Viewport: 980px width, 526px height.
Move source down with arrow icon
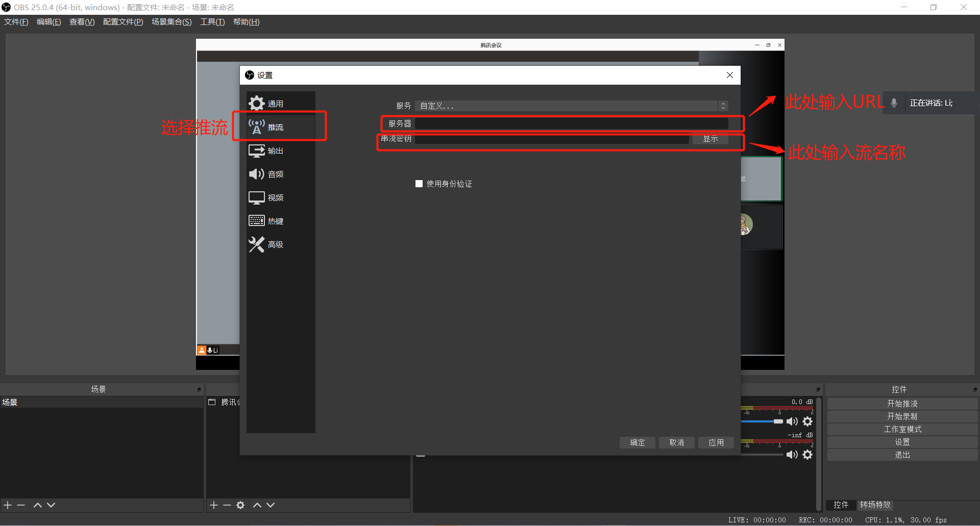[x=271, y=505]
